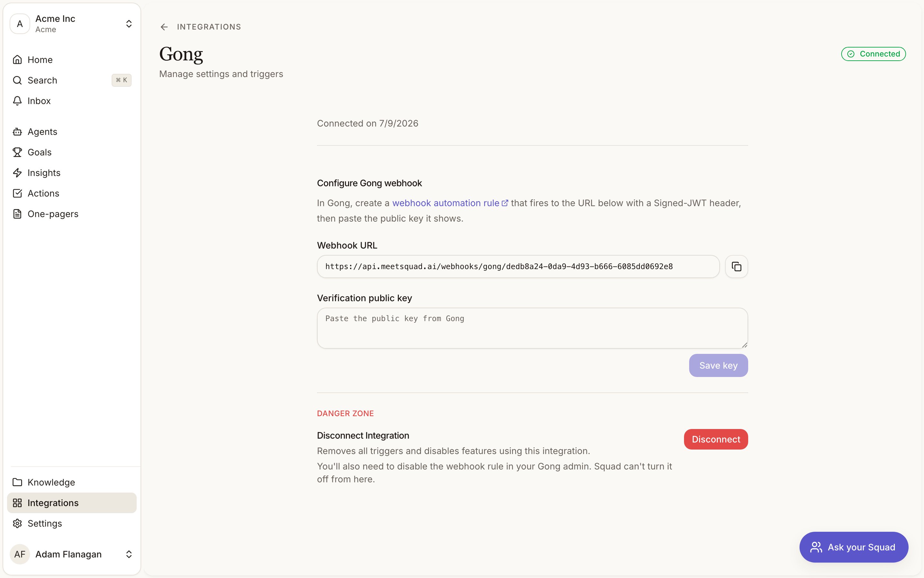This screenshot has width=924, height=578.
Task: Click the Search magnifier icon
Action: pos(17,80)
